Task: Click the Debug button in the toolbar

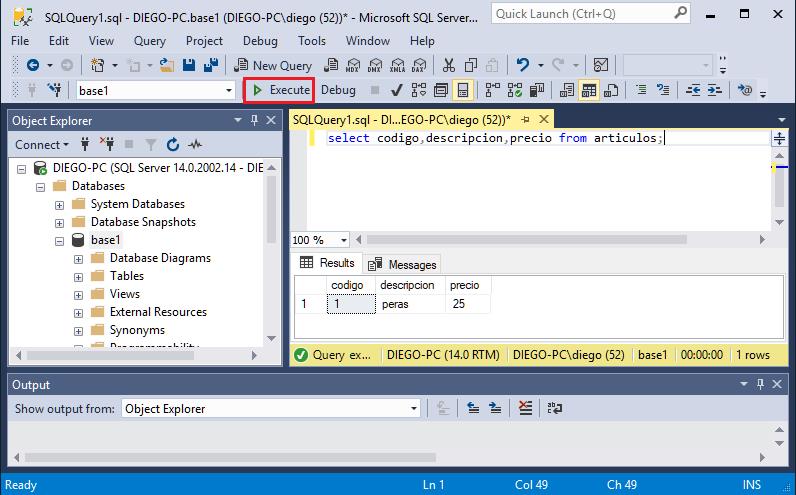Action: coord(338,90)
